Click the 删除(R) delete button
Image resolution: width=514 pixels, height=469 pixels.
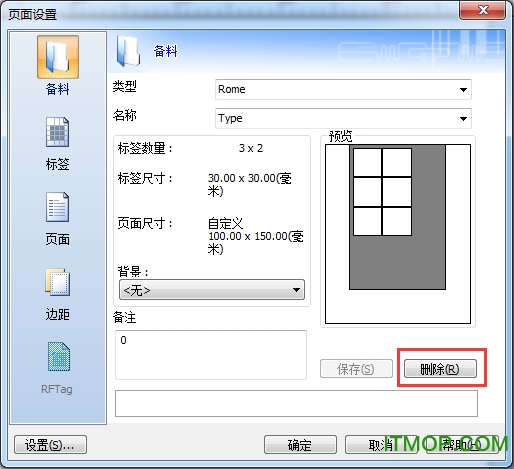440,369
